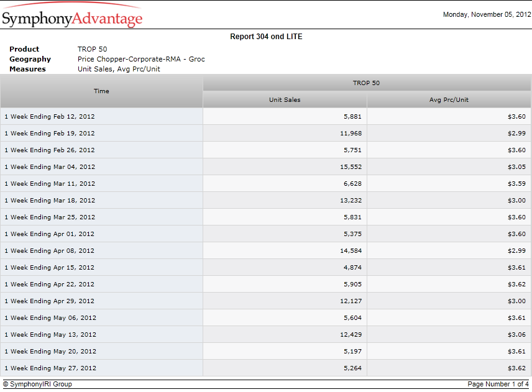
Task: Select the 1 Week Ending Mar 25, 2012 row
Action: coord(265,217)
